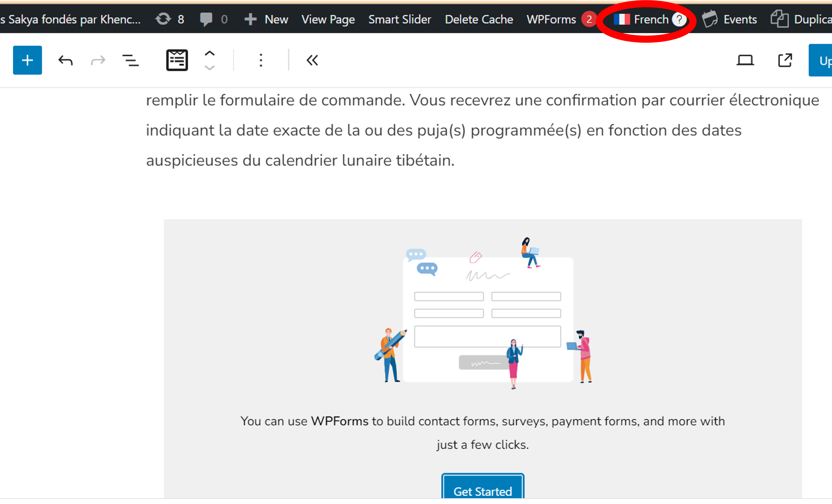
Task: Open the laptop preview device menu
Action: (745, 60)
